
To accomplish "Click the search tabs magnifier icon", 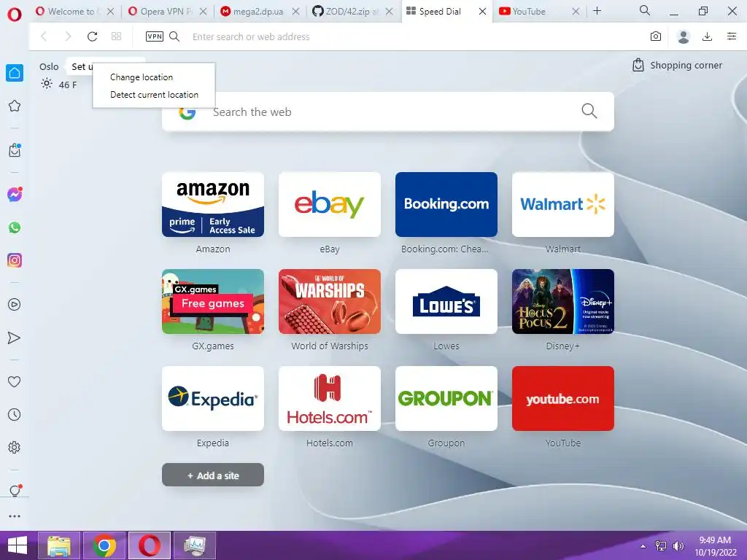I will (645, 10).
